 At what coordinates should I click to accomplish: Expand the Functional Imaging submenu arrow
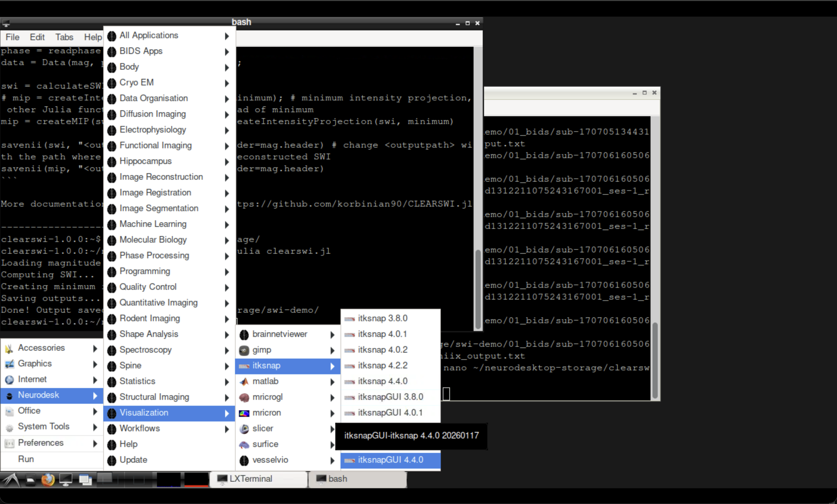pos(227,146)
